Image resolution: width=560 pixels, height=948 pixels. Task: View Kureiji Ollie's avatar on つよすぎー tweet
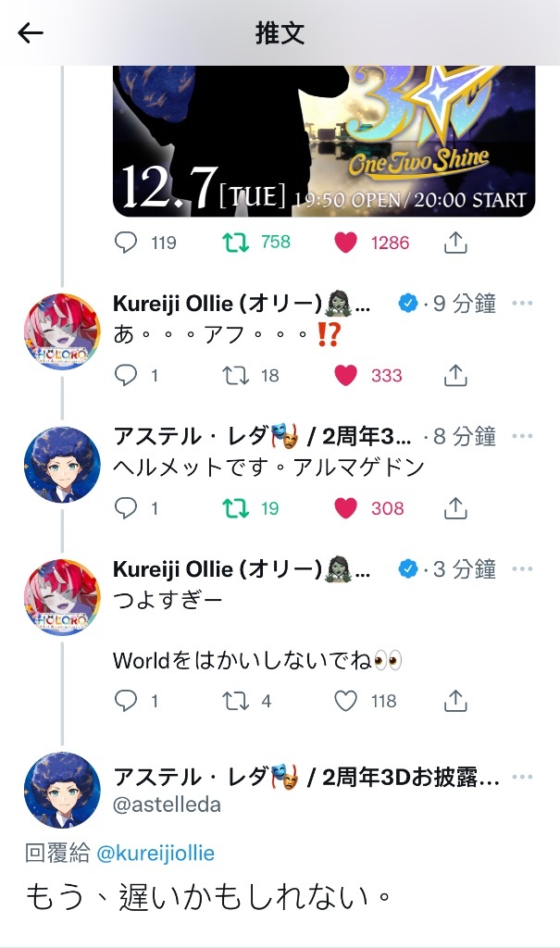tap(62, 597)
